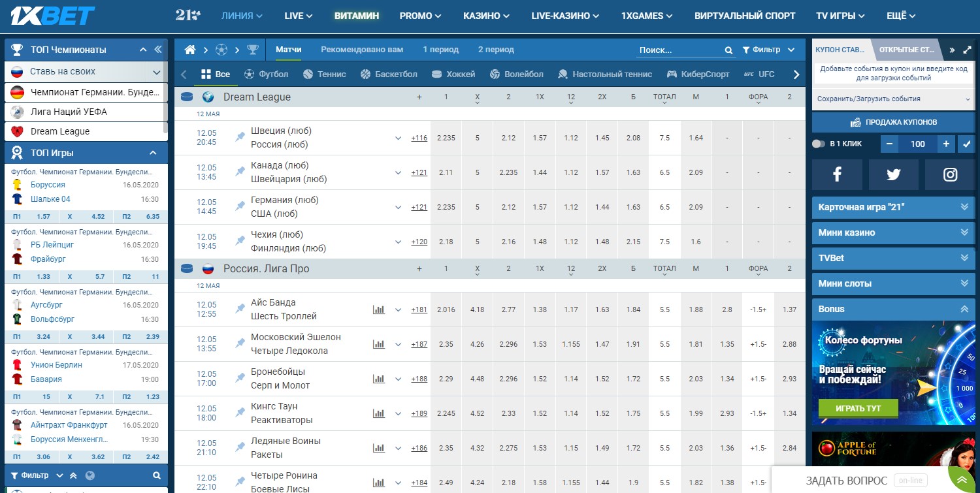Pin the Швеция (люб) match
Image resolution: width=980 pixels, height=493 pixels.
pyautogui.click(x=240, y=137)
